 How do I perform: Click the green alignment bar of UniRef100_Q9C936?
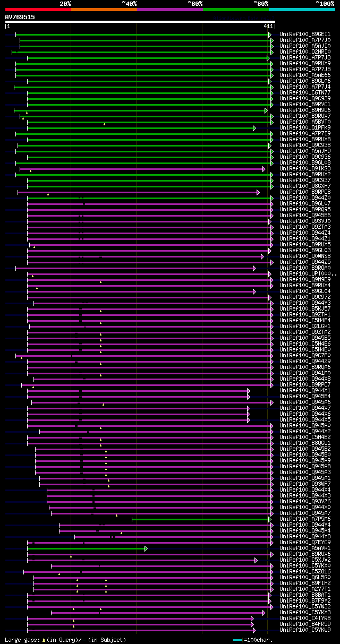pyautogui.click(x=149, y=157)
